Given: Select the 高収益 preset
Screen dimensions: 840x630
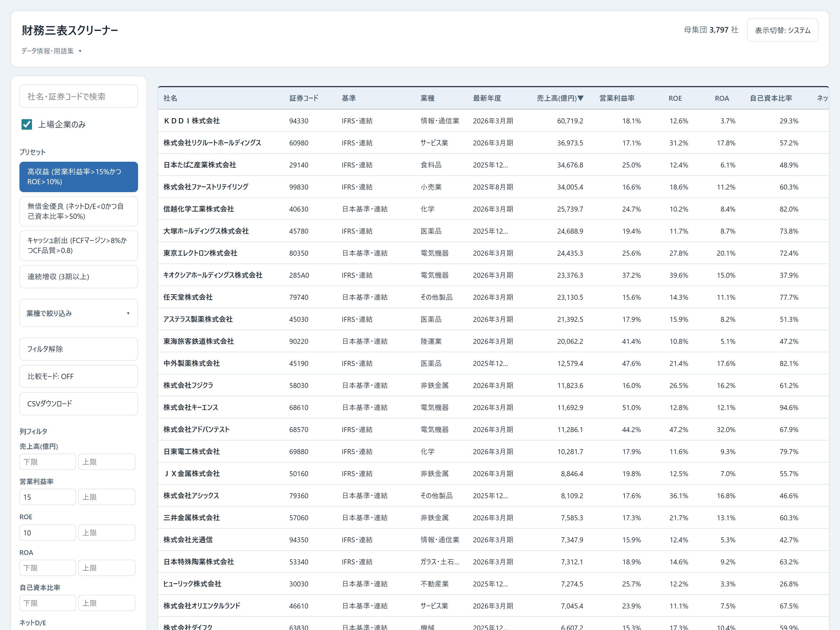Looking at the screenshot, I should click(x=78, y=177).
